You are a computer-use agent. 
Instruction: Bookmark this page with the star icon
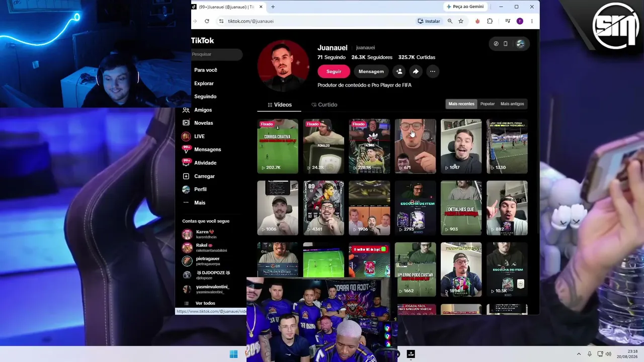(461, 21)
